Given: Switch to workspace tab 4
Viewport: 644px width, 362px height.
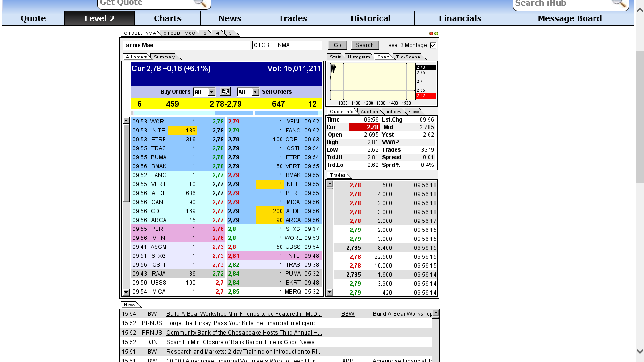Looking at the screenshot, I should tap(218, 33).
